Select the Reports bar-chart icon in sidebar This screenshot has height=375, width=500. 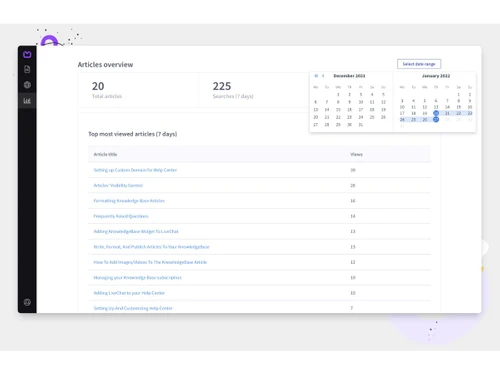(27, 101)
